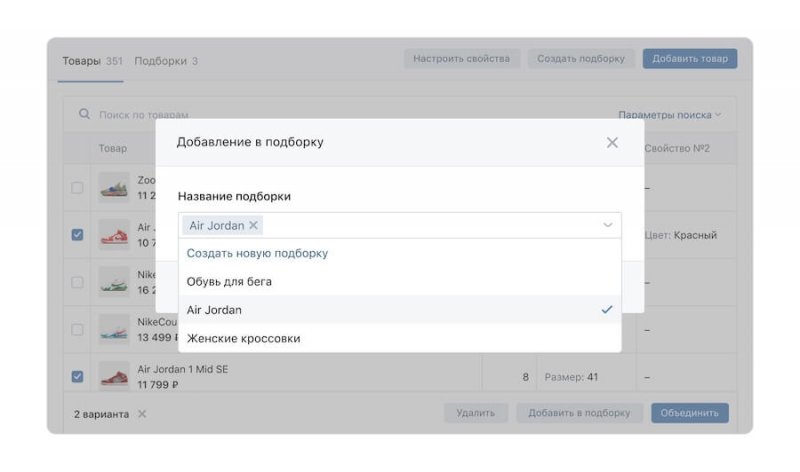Uncheck the red Air Jordan product checkbox

[77, 235]
